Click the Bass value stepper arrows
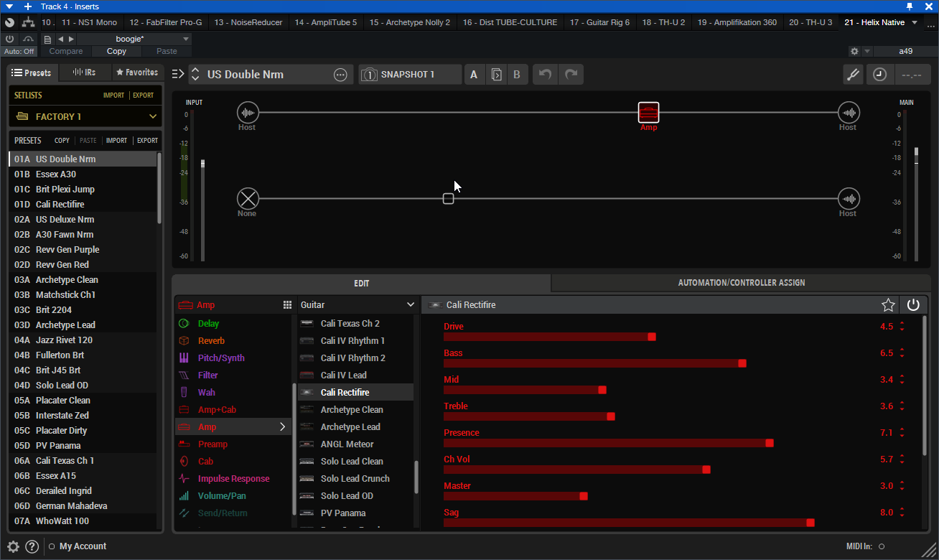The height and width of the screenshot is (560, 939). coord(902,353)
